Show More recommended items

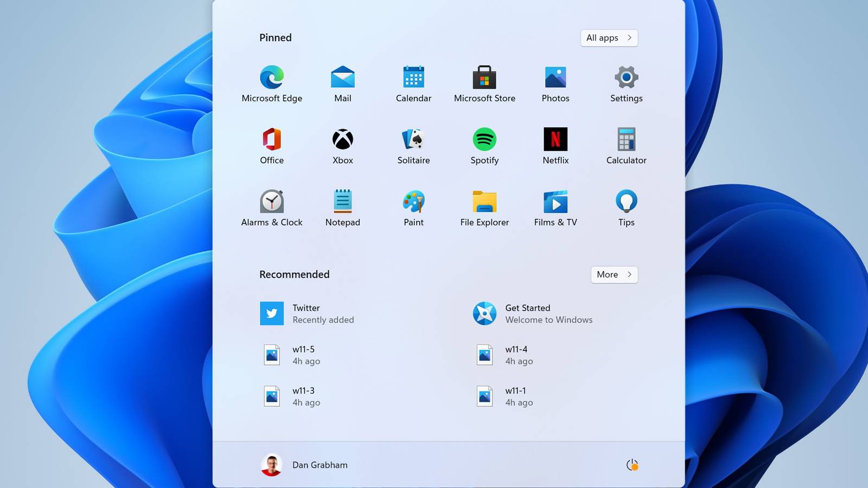(614, 275)
